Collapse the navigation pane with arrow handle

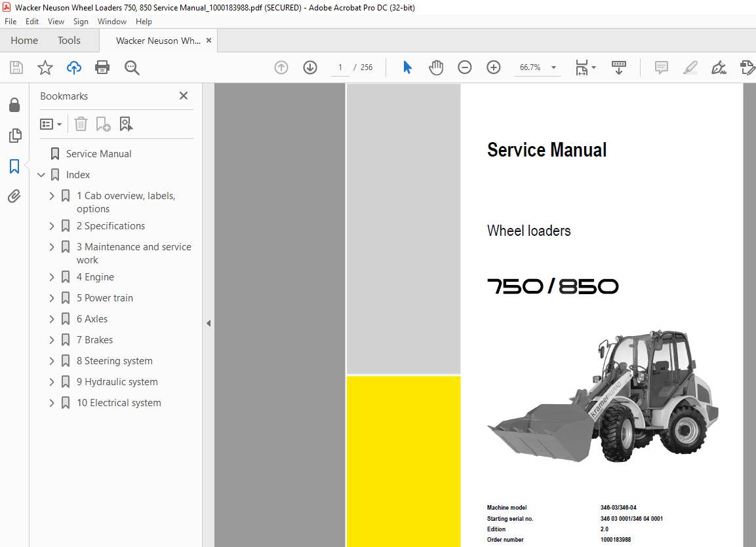coord(209,323)
